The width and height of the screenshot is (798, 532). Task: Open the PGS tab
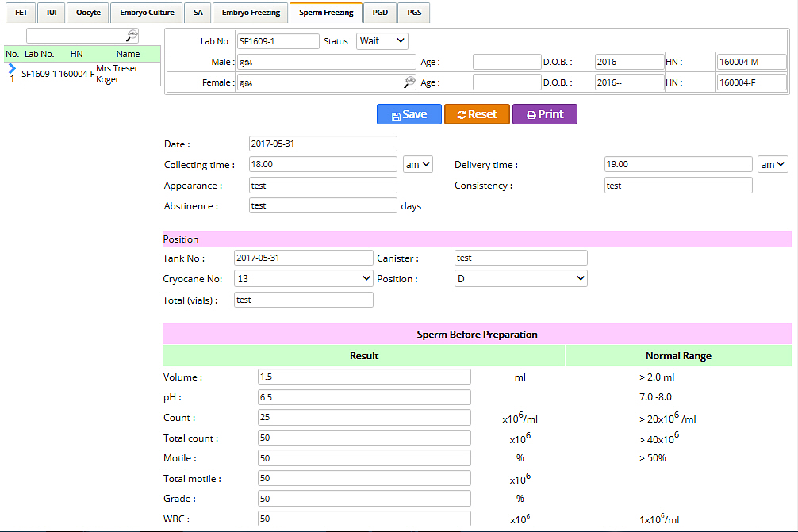point(414,13)
